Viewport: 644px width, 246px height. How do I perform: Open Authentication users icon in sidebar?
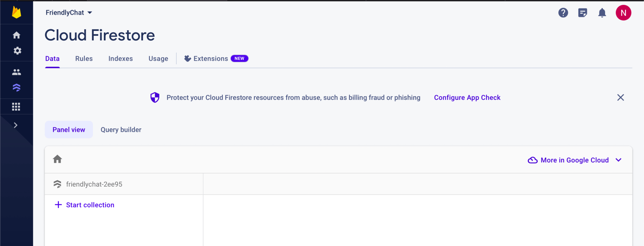coord(16,72)
